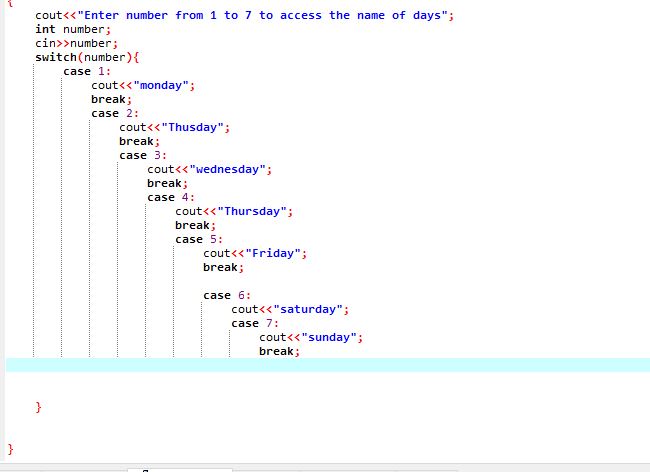Place cursor on the "int number;" line

(73, 29)
